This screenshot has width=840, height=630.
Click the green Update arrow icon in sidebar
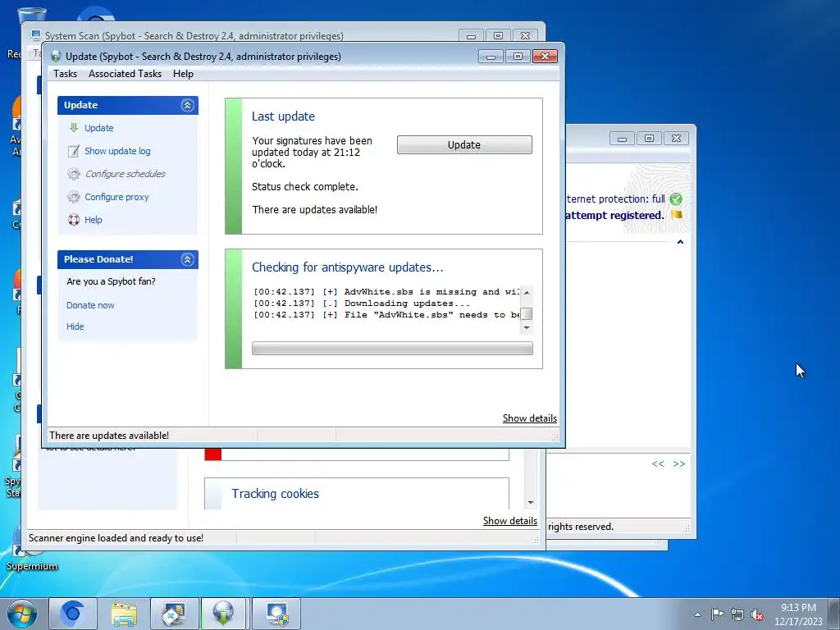(74, 128)
